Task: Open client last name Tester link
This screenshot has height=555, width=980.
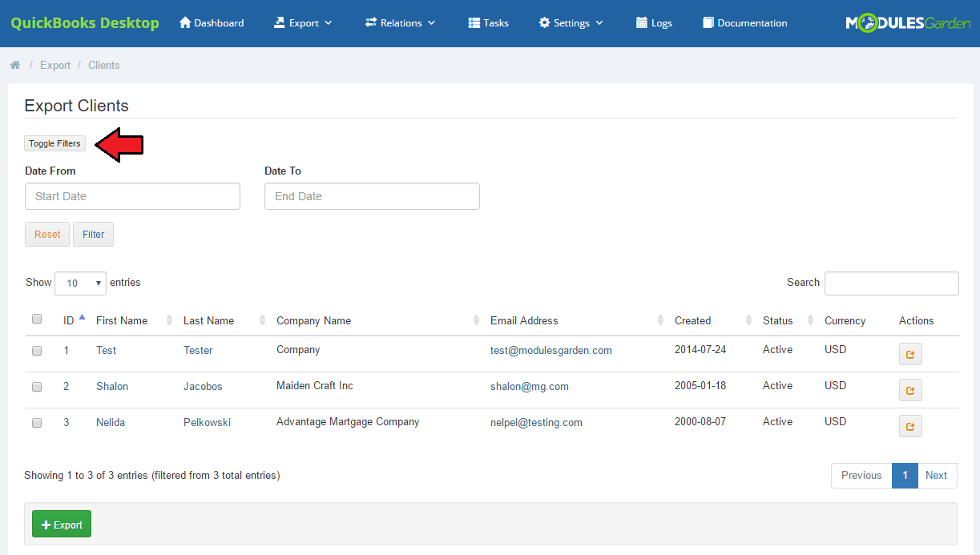Action: 198,350
